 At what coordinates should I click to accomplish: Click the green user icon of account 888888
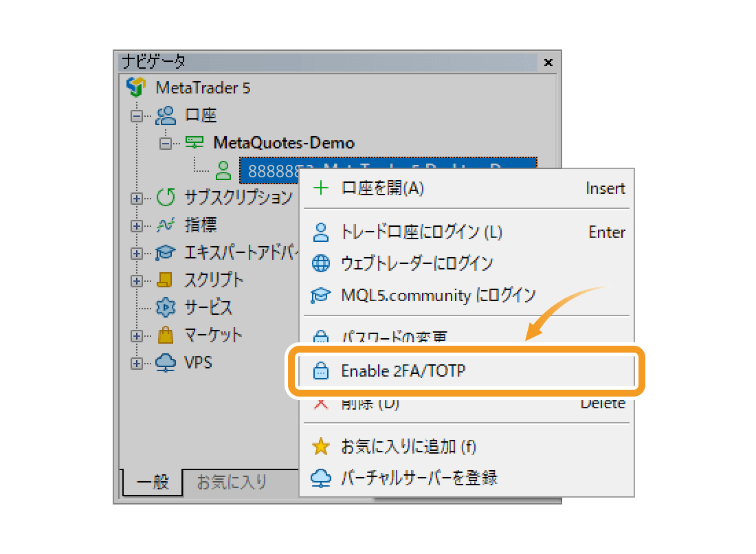(x=223, y=170)
